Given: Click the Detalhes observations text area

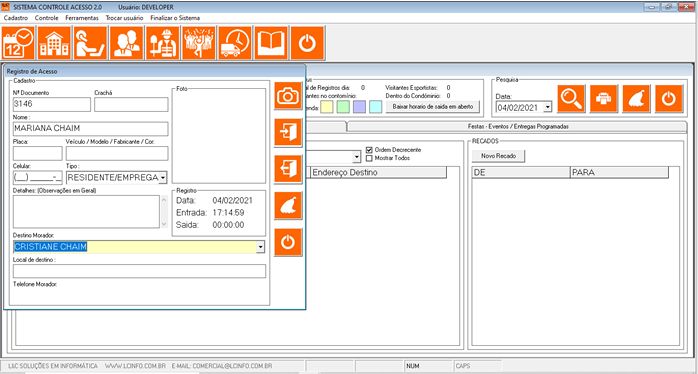Looking at the screenshot, I should tap(86, 211).
